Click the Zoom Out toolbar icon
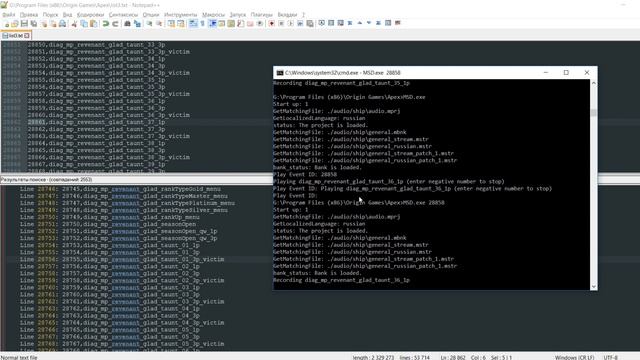This screenshot has height=360, width=640. coord(159,24)
